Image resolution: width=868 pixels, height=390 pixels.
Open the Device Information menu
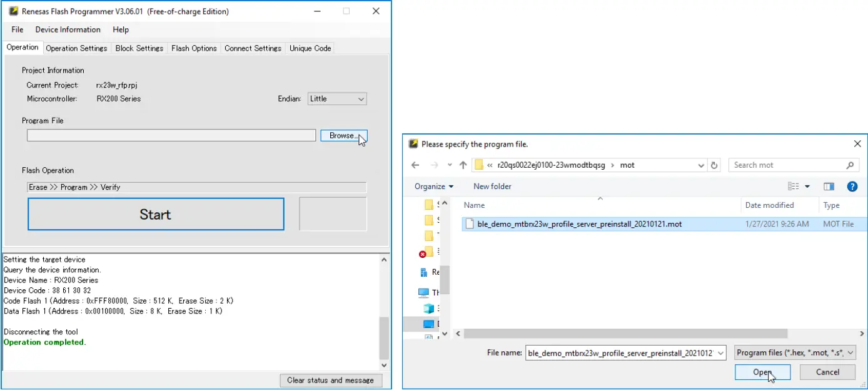point(68,29)
